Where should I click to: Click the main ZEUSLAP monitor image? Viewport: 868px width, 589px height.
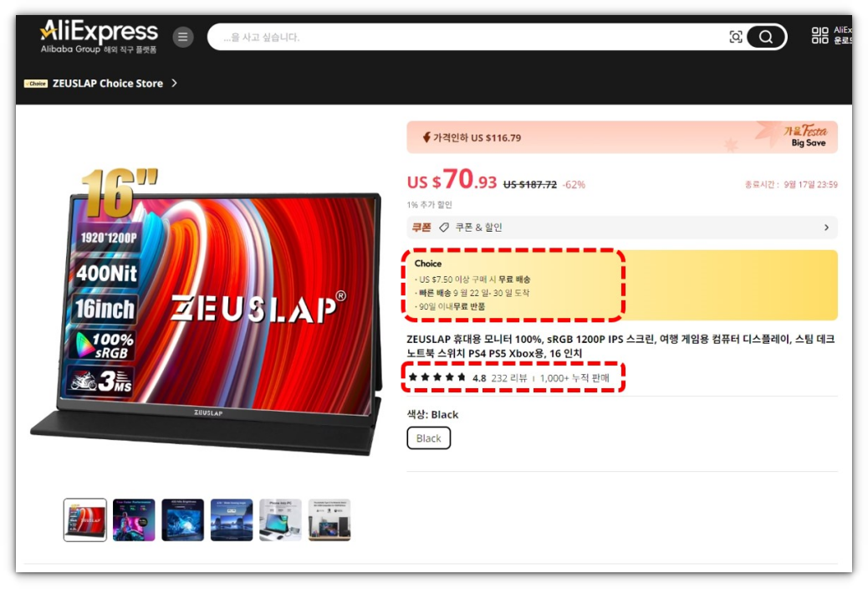point(207,310)
